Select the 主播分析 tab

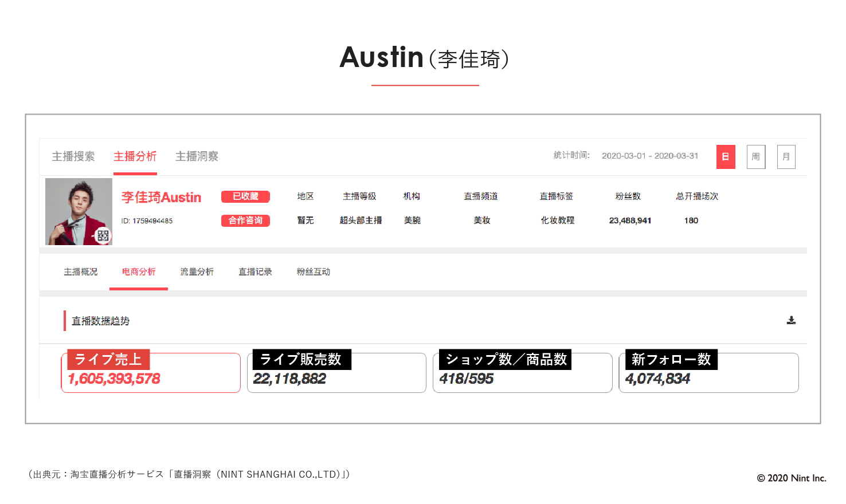click(x=135, y=156)
